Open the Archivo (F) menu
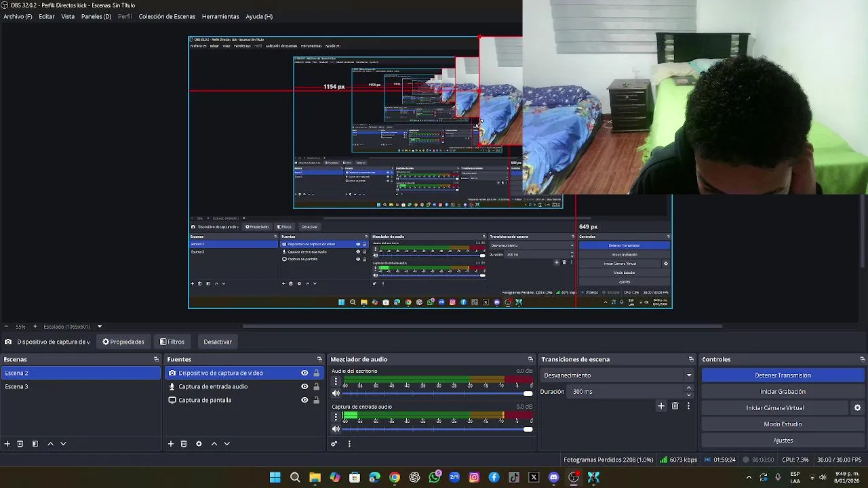The height and width of the screenshot is (488, 868). [x=18, y=16]
